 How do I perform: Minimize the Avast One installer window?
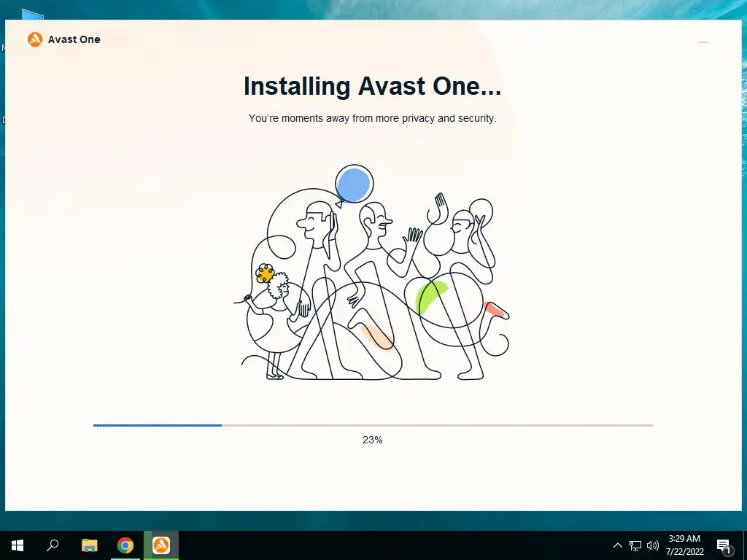pos(703,42)
